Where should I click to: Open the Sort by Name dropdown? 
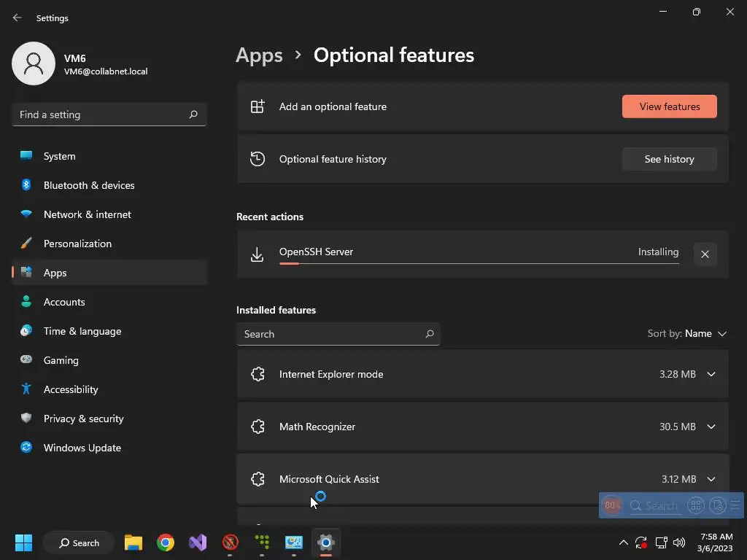(x=686, y=333)
